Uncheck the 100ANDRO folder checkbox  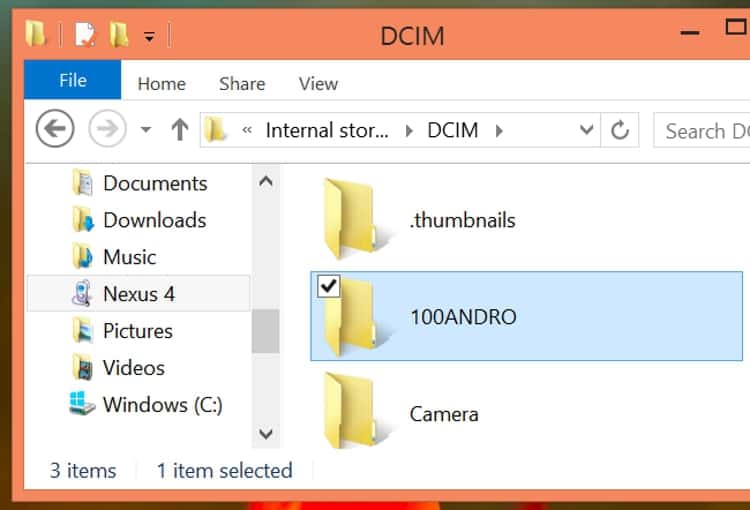click(328, 287)
